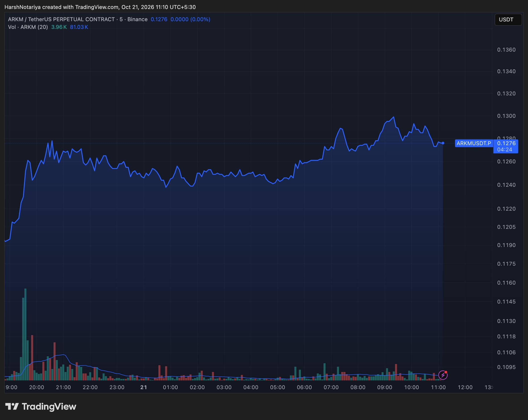The height and width of the screenshot is (420, 528).
Task: Click the 0.1145 price axis label
Action: (x=506, y=302)
